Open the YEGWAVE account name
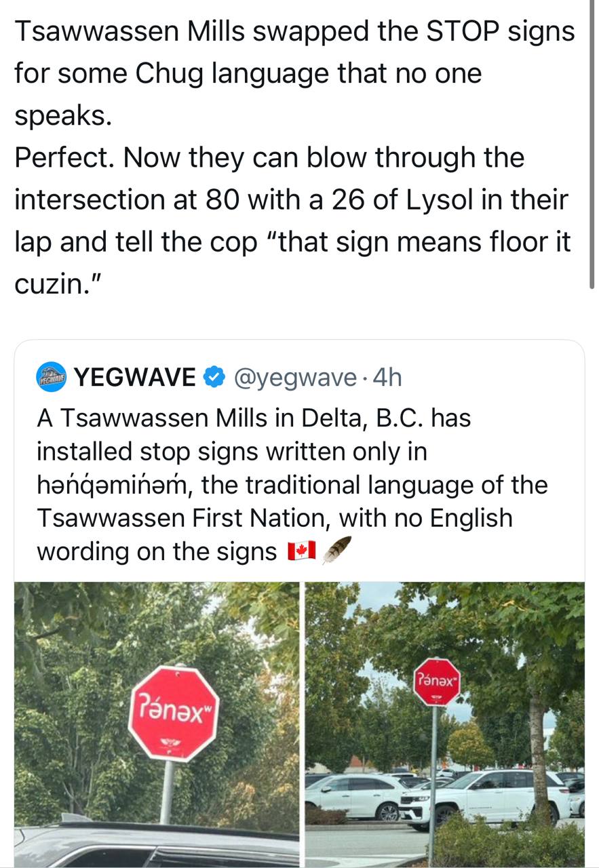The image size is (599, 868). [136, 377]
